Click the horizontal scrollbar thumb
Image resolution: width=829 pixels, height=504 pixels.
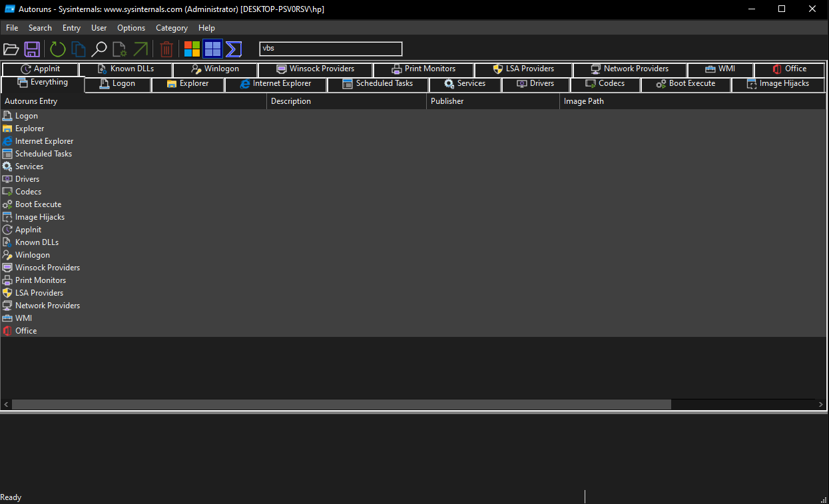(x=342, y=404)
